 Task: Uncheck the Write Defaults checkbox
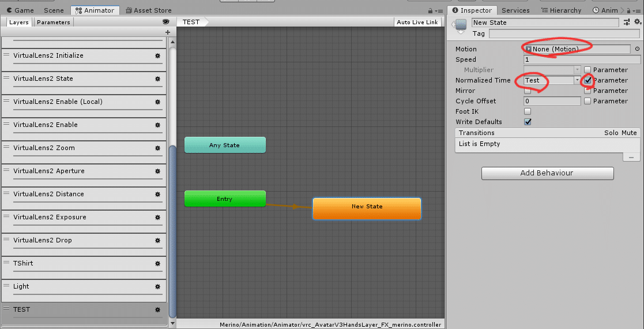click(x=528, y=122)
